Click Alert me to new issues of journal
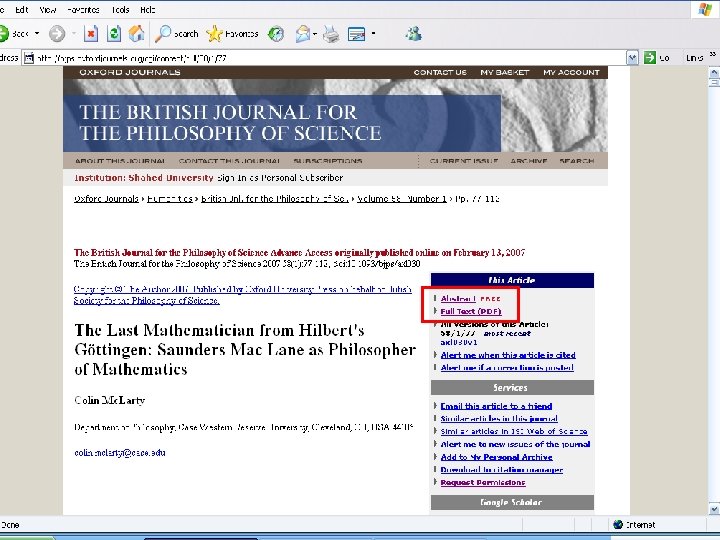 pyautogui.click(x=515, y=444)
